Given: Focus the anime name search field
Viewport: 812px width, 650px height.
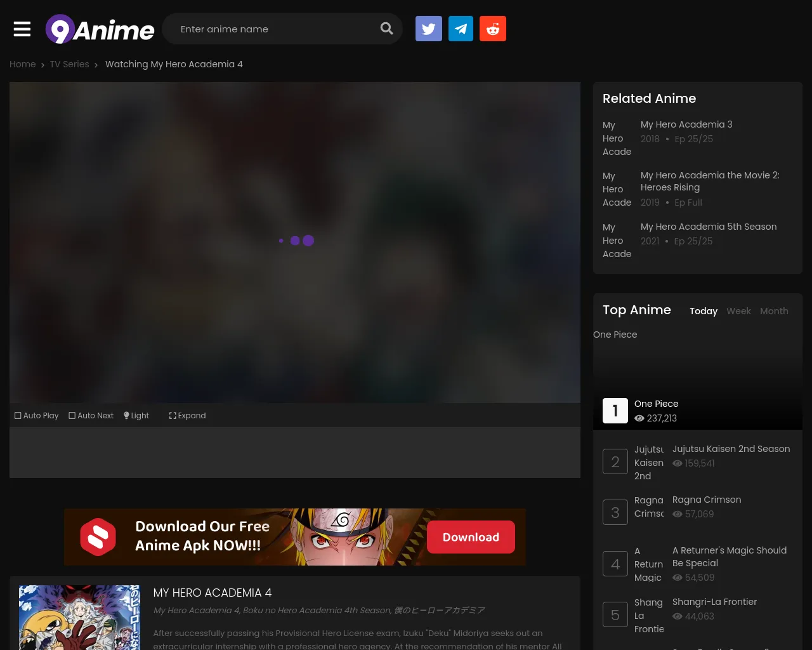Looking at the screenshot, I should tap(273, 29).
